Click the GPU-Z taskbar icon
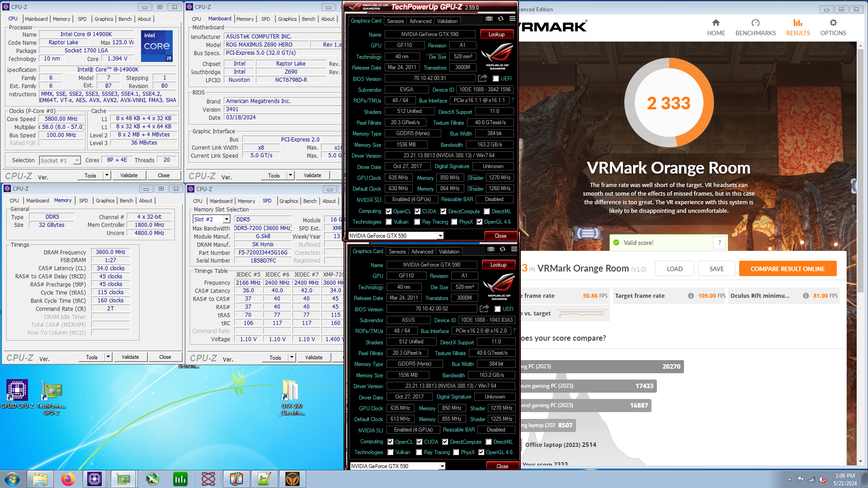This screenshot has height=488, width=868. click(123, 479)
